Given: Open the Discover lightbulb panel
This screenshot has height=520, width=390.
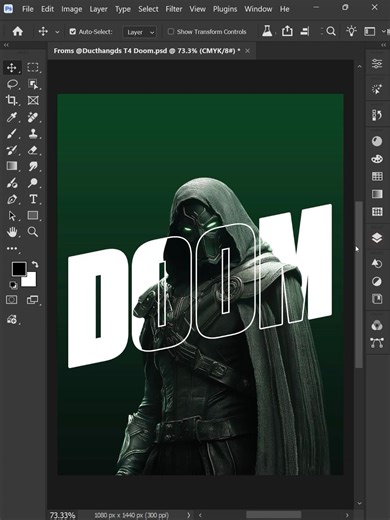Looking at the screenshot, I should coord(351,31).
